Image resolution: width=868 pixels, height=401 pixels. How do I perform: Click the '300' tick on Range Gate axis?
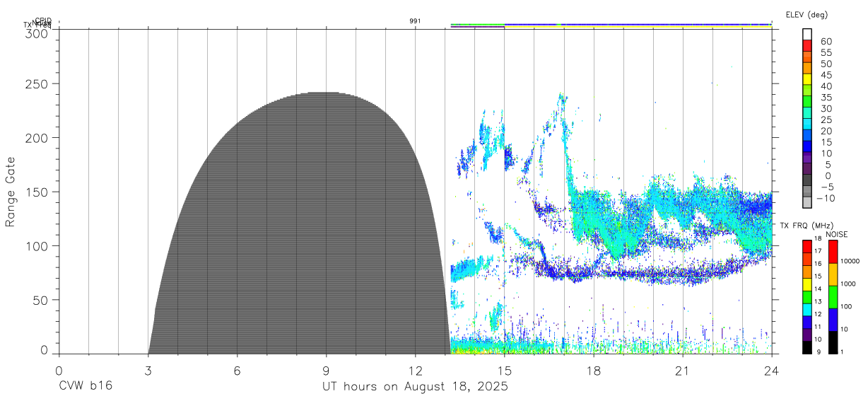click(x=38, y=33)
